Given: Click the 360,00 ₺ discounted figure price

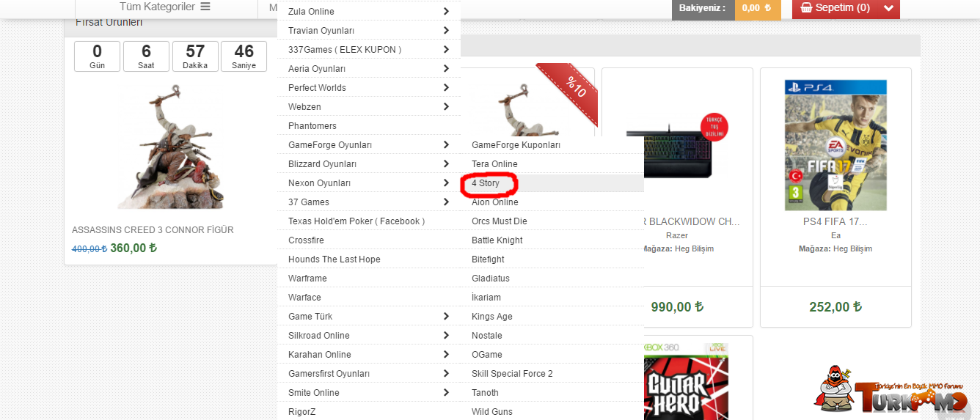Looking at the screenshot, I should 134,248.
